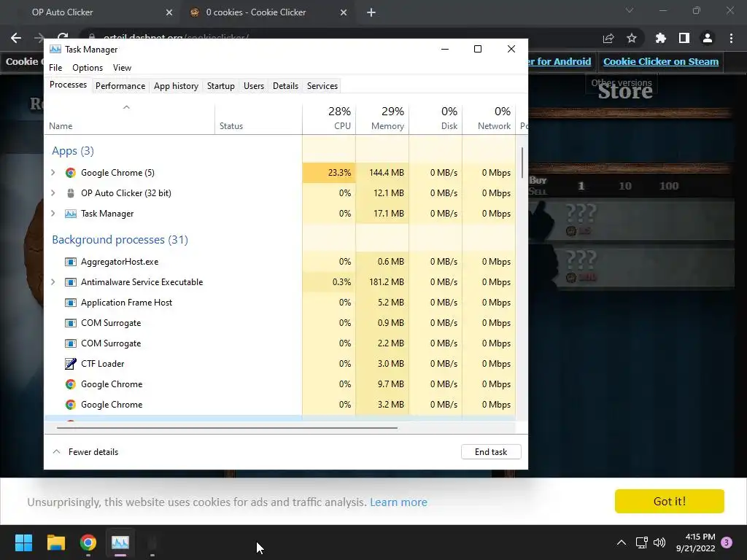Sort processes by the Disk column
747x560 pixels.
(436, 118)
